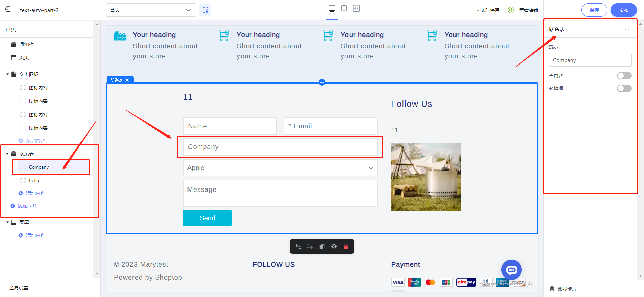Viewport: 644px width, 297px height.
Task: Activate the element selection cursor tool
Action: tap(205, 10)
